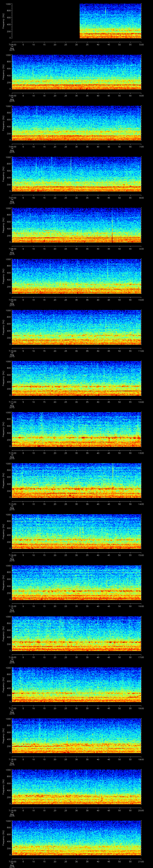153x868 pixels.
Task: Select the spectrogram beginning at 7:08:00
Action: pyautogui.click(x=77, y=225)
